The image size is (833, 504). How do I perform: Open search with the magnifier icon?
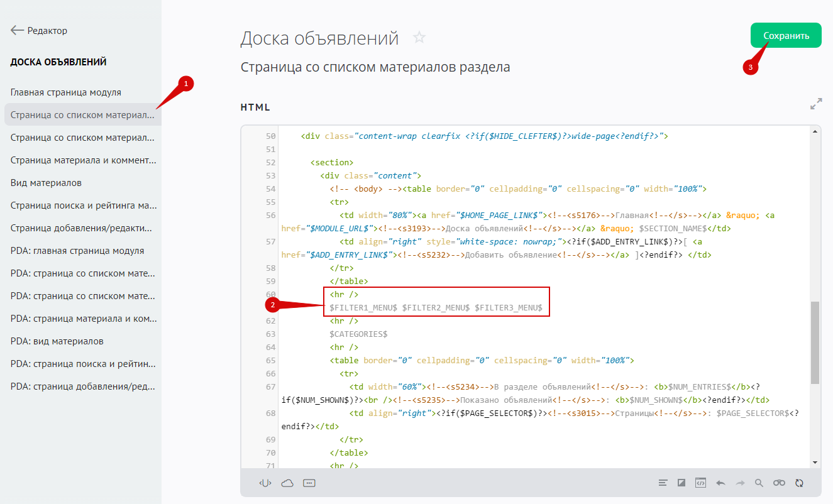pyautogui.click(x=759, y=483)
